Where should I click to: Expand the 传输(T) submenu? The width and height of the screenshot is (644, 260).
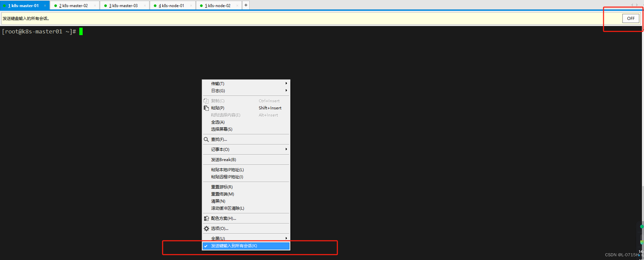tap(246, 83)
